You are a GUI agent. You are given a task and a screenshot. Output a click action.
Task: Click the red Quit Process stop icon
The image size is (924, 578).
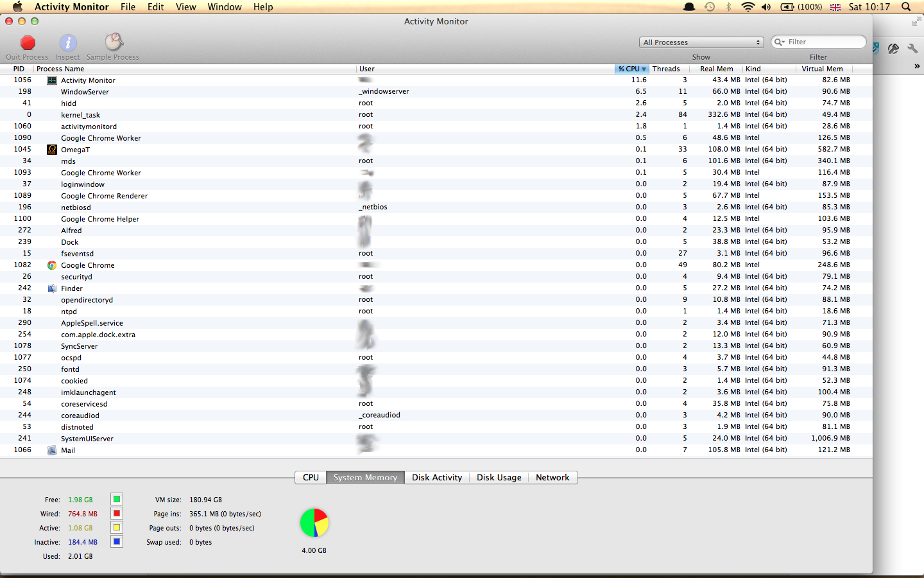click(28, 43)
